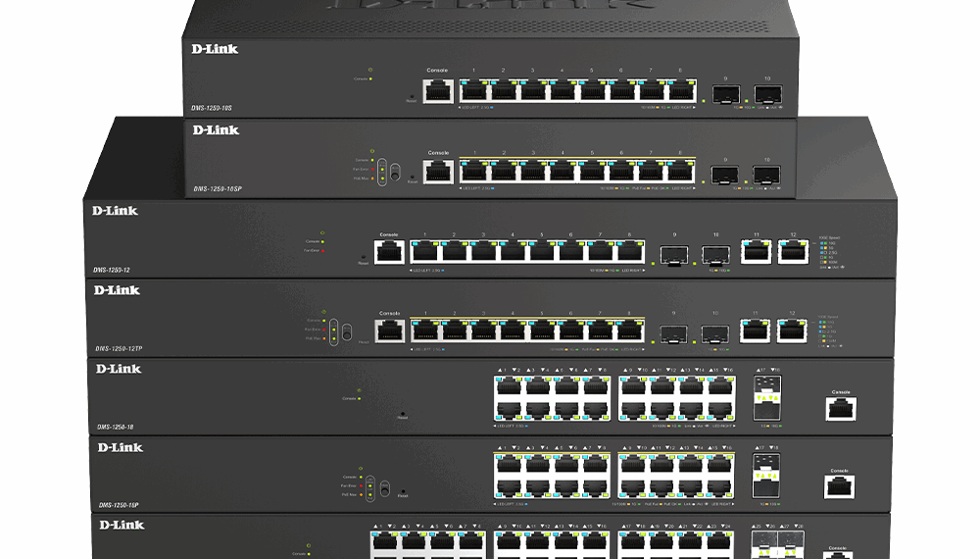Click the red Fan Error LED on the DMS-1250-12
980x559 pixels.
pos(322,251)
